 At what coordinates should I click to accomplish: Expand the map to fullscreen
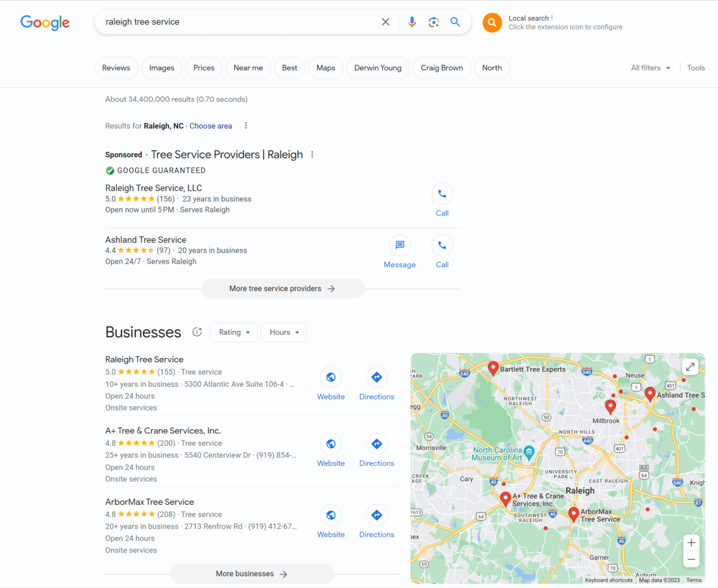coord(690,367)
